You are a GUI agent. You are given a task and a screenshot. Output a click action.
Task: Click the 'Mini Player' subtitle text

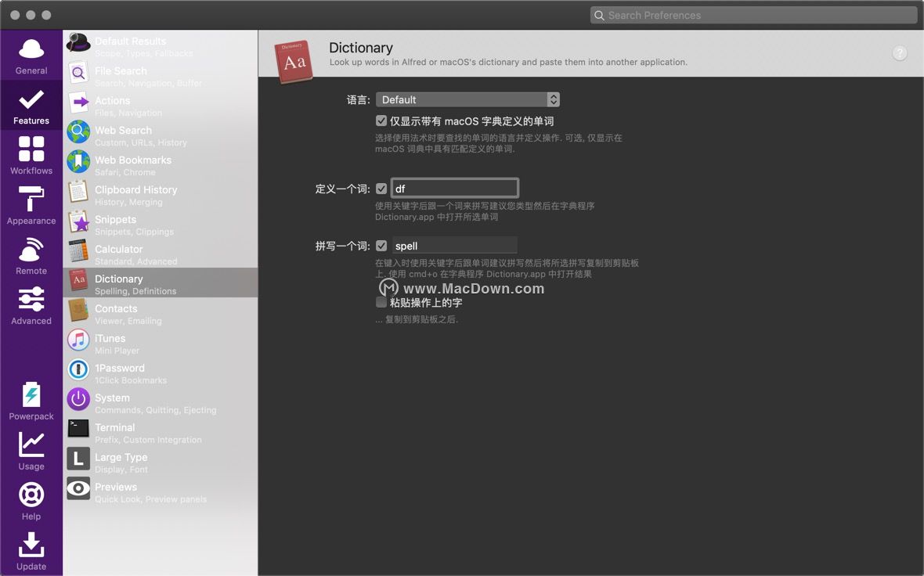117,351
